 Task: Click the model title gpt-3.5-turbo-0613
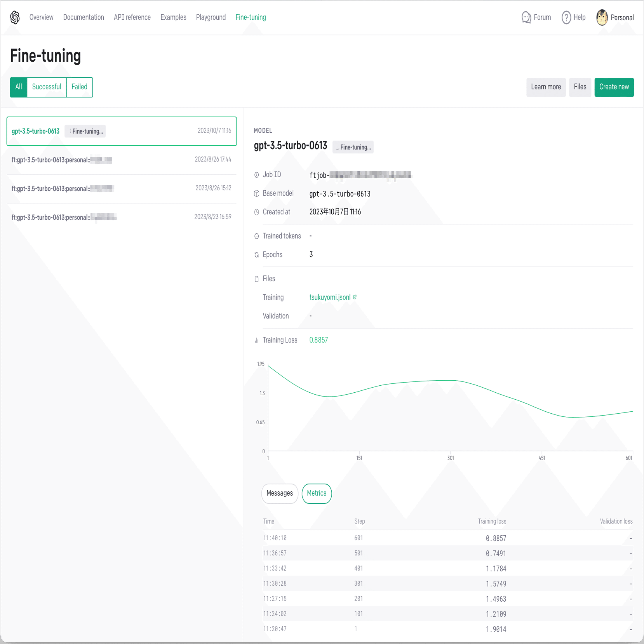point(291,146)
